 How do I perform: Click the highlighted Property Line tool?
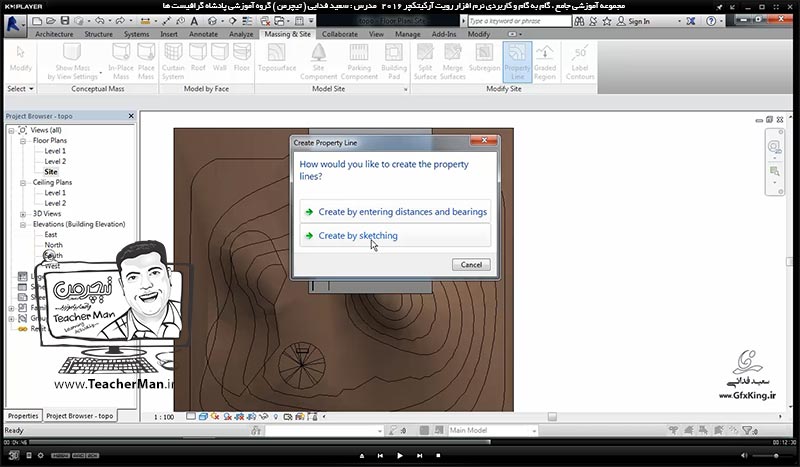(x=517, y=62)
